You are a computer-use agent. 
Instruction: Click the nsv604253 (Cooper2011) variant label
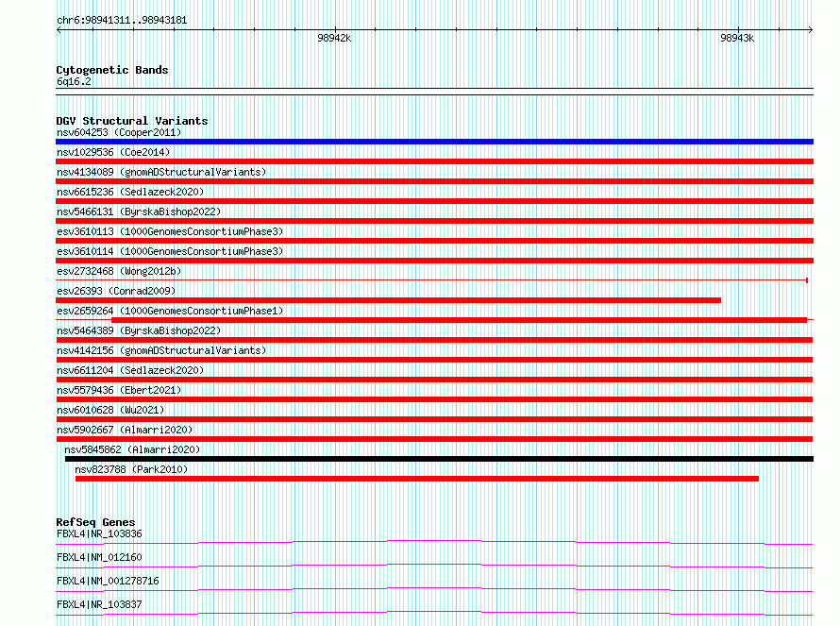tap(119, 132)
